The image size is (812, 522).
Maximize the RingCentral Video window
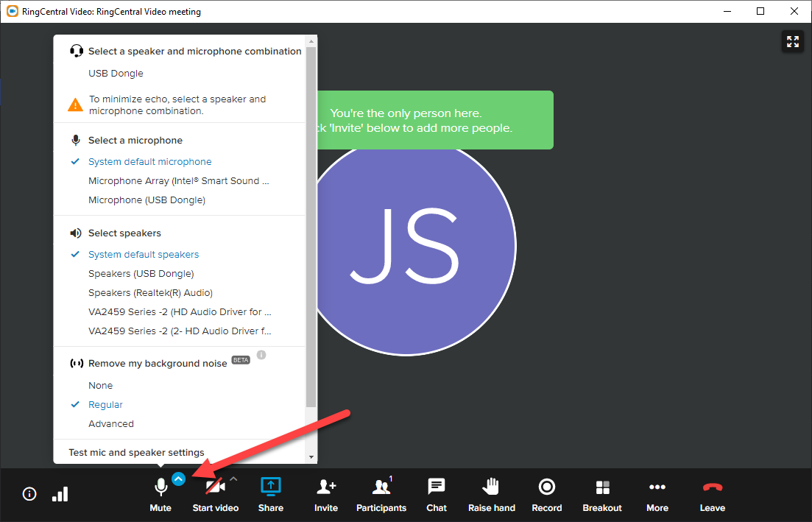click(x=760, y=11)
